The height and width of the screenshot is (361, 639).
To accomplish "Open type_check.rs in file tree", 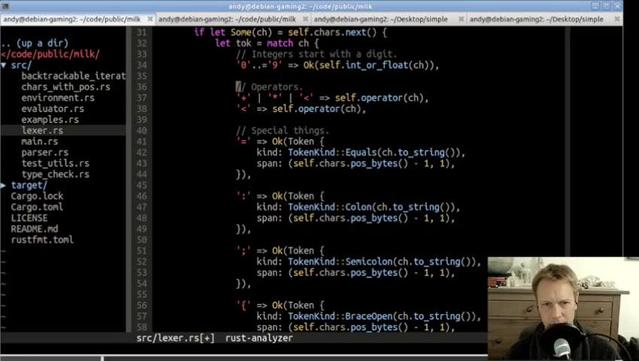I will (55, 174).
